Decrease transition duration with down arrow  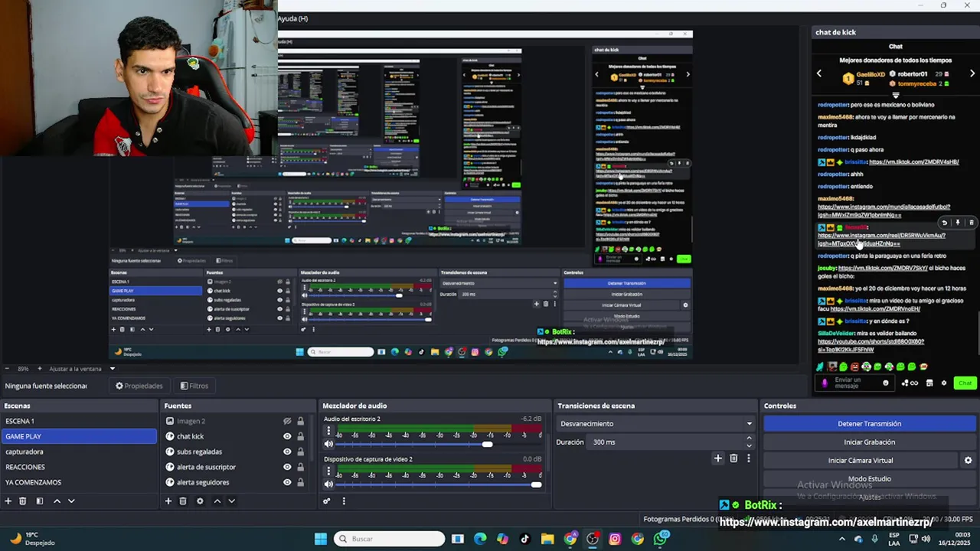[x=749, y=445]
